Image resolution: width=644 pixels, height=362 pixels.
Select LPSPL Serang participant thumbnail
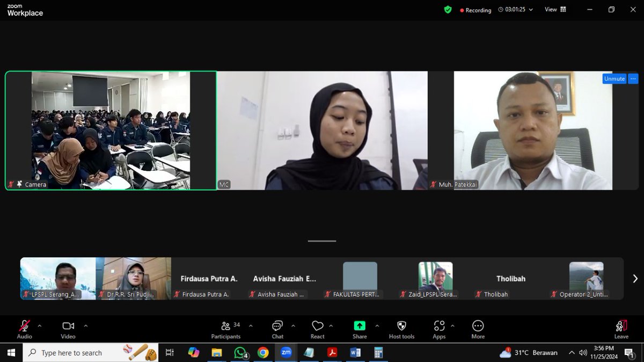(x=58, y=278)
